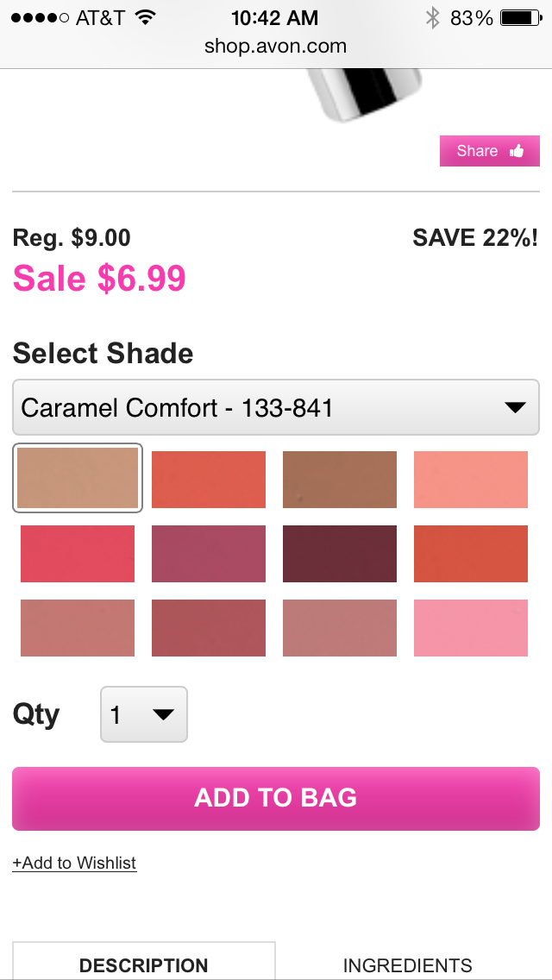The width and height of the screenshot is (552, 980).
Task: Tap the Bluetooth status icon
Action: 432,17
